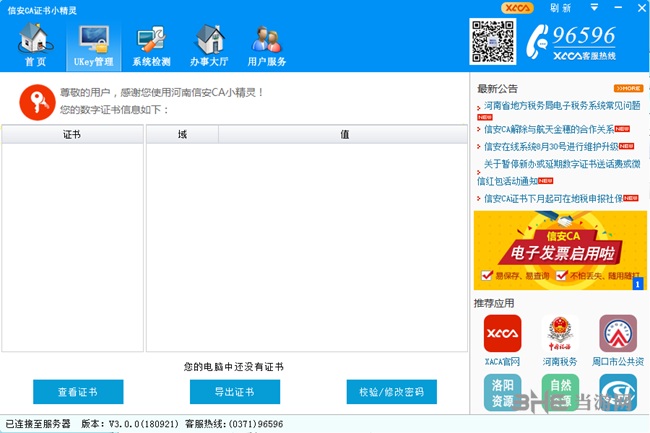Click the 您的电脑中还没有证书 message
This screenshot has width=650, height=433.
tap(234, 367)
